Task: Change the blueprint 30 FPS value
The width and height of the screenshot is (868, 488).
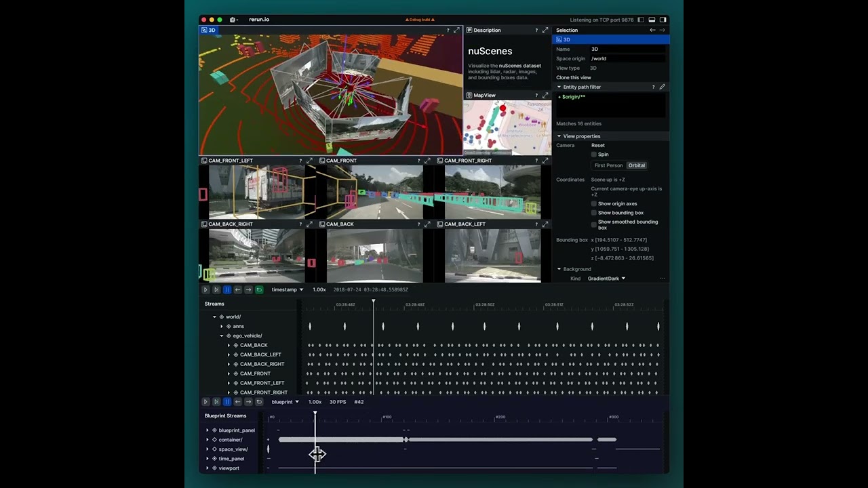Action: pyautogui.click(x=338, y=402)
